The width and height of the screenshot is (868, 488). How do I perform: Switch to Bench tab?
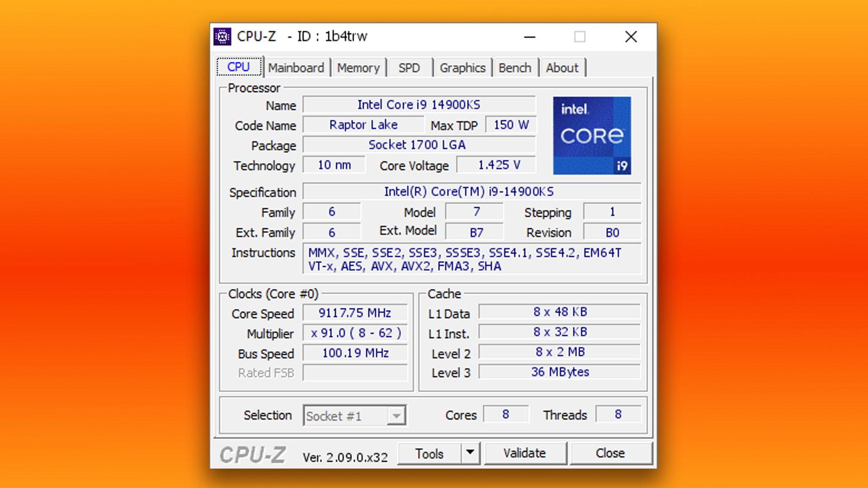pyautogui.click(x=515, y=67)
